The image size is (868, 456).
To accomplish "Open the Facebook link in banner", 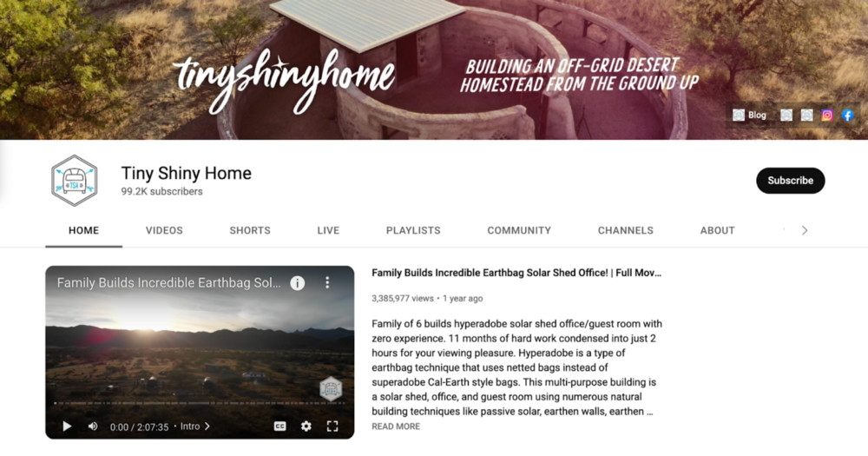I will click(x=847, y=116).
